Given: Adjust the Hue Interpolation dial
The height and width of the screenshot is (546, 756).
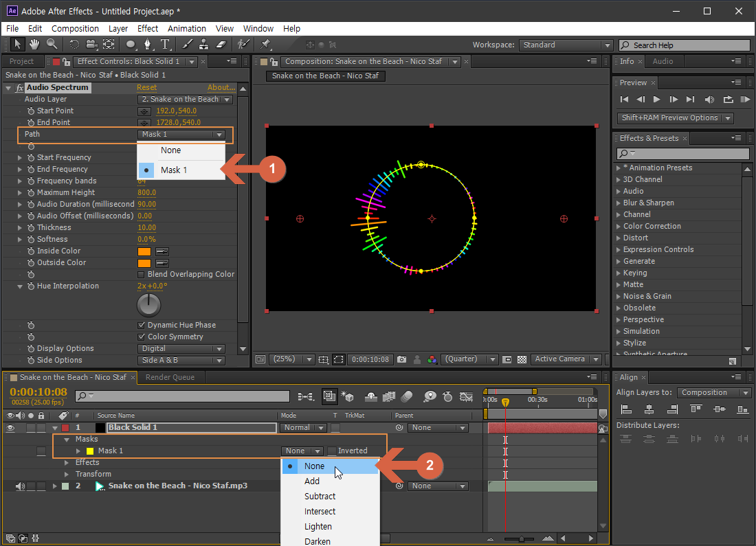Looking at the screenshot, I should [148, 305].
